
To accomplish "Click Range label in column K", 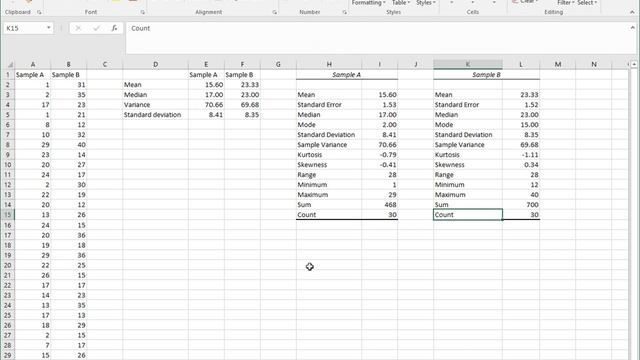I will pyautogui.click(x=468, y=175).
